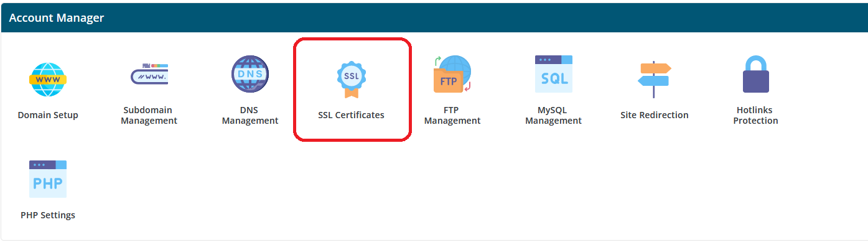Open the "PHP Settings" text label
The image size is (868, 250).
48,215
